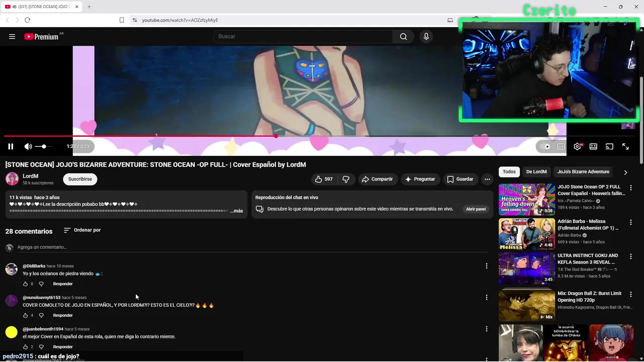The image size is (644, 362).
Task: Click the YouTube search input field
Action: point(303,36)
